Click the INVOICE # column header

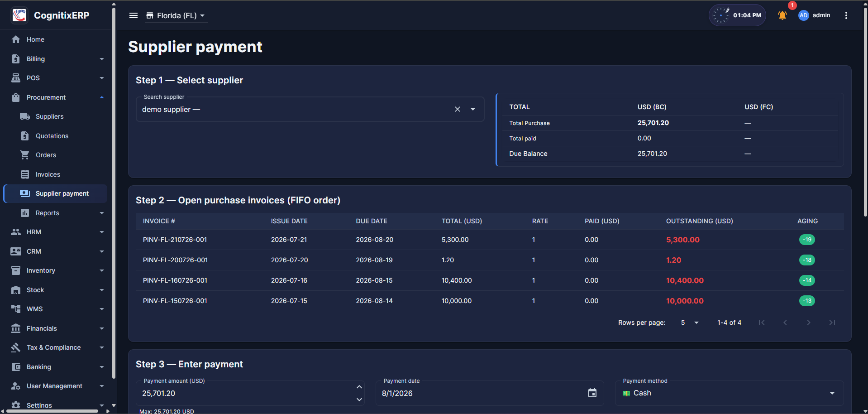pyautogui.click(x=159, y=221)
